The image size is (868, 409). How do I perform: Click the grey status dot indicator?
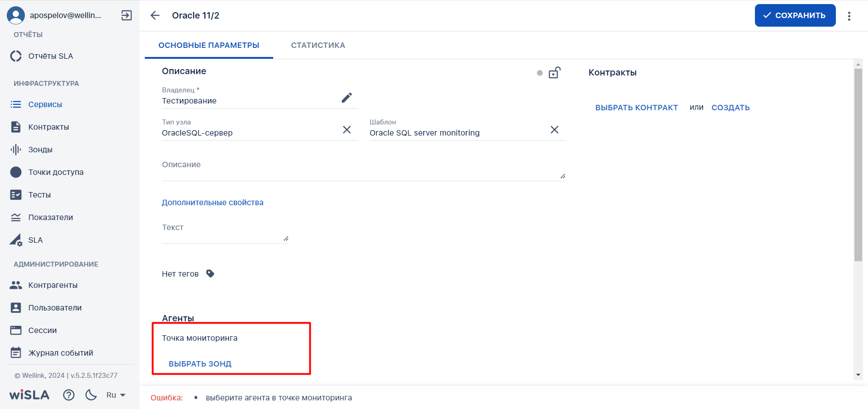click(540, 73)
